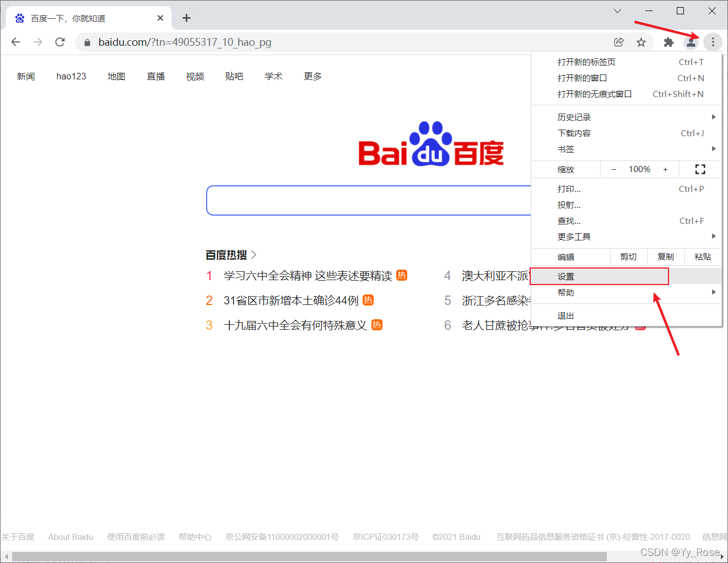Viewport: 728px width, 563px height.
Task: Click 剪切 in edit row
Action: (628, 257)
